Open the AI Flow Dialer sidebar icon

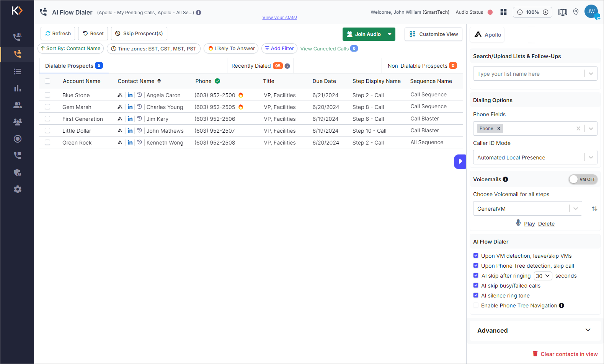click(18, 54)
